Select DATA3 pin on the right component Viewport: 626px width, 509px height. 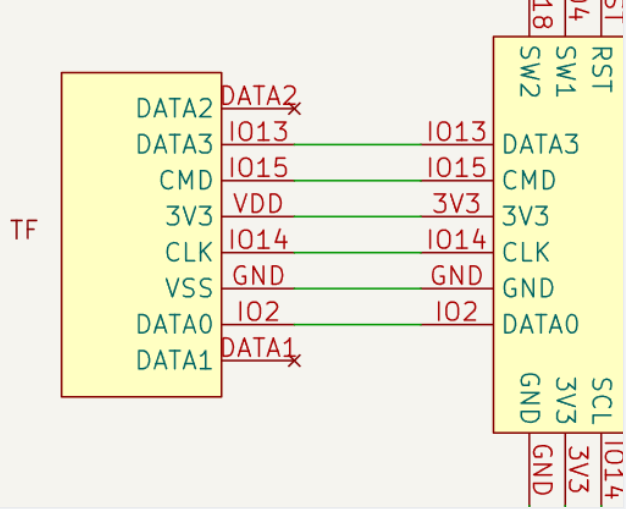click(540, 145)
